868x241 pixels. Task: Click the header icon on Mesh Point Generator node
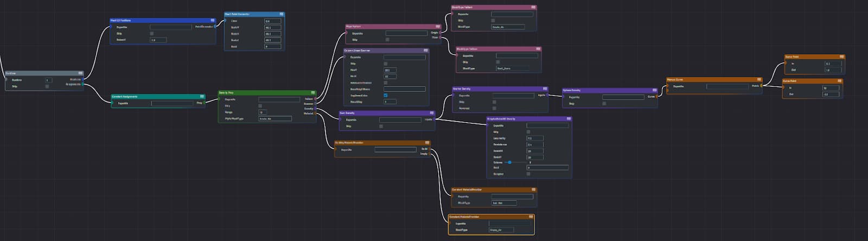click(x=281, y=14)
